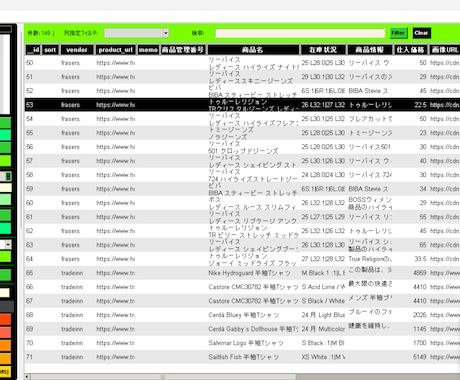Screen dimensions: 460x380
Task: Click True Religion info in row 64
Action: click(370, 259)
